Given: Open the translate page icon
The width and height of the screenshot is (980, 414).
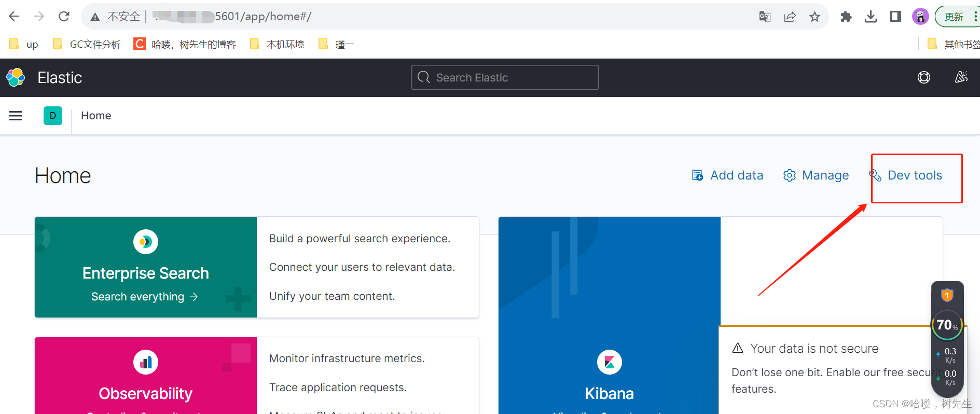Looking at the screenshot, I should coord(765,17).
